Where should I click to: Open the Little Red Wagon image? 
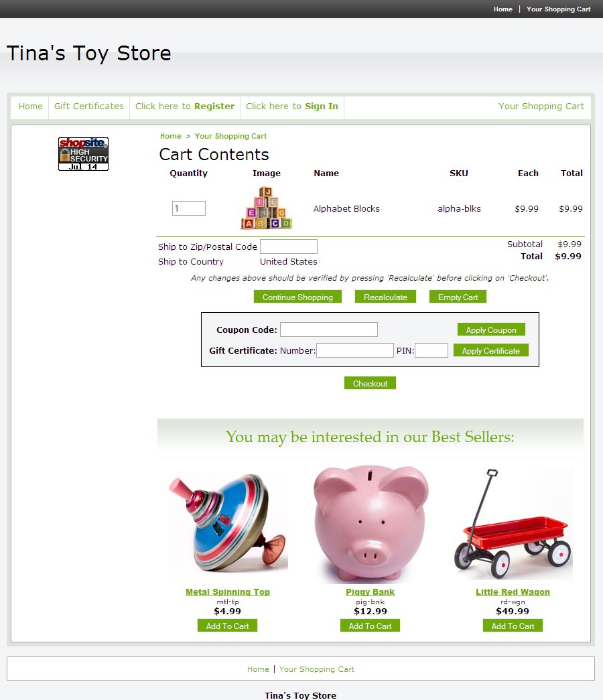coord(513,524)
